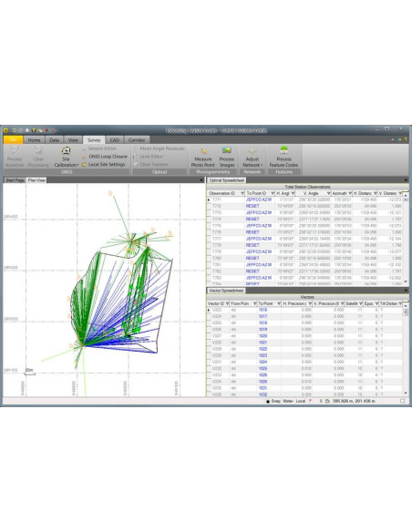Image resolution: width=412 pixels, height=532 pixels.
Task: Click Vector Spreadsheet scrollbar thumb
Action: (406, 312)
